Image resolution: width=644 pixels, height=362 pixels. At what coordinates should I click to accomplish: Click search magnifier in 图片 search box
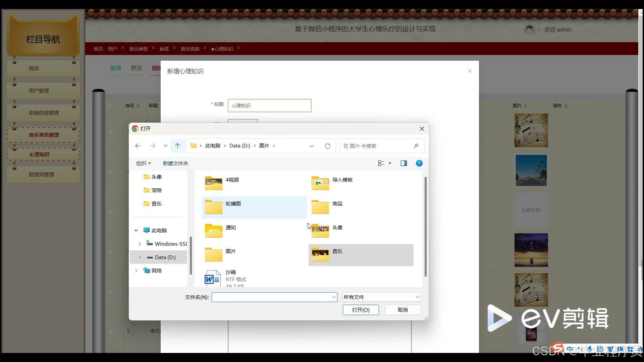(416, 146)
